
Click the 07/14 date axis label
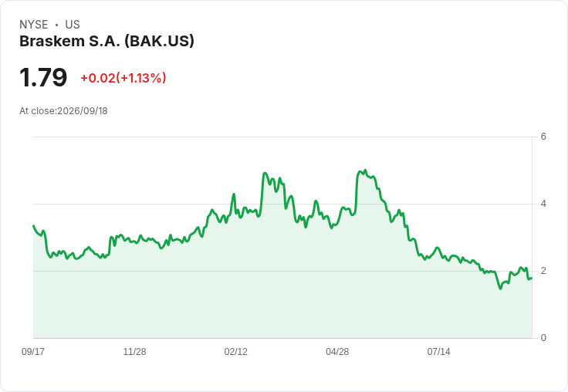click(438, 352)
